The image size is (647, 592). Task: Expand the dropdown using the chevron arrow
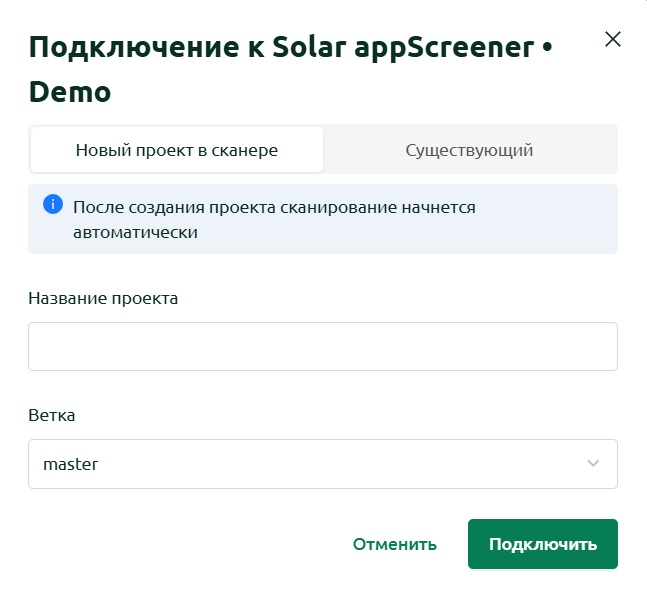coord(593,464)
